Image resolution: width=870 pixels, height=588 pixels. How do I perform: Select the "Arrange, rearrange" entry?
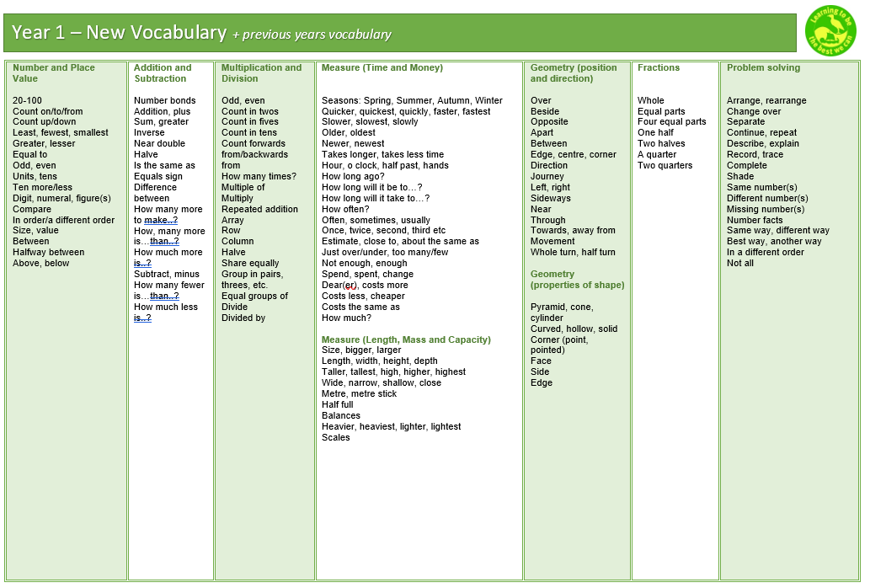tap(766, 100)
